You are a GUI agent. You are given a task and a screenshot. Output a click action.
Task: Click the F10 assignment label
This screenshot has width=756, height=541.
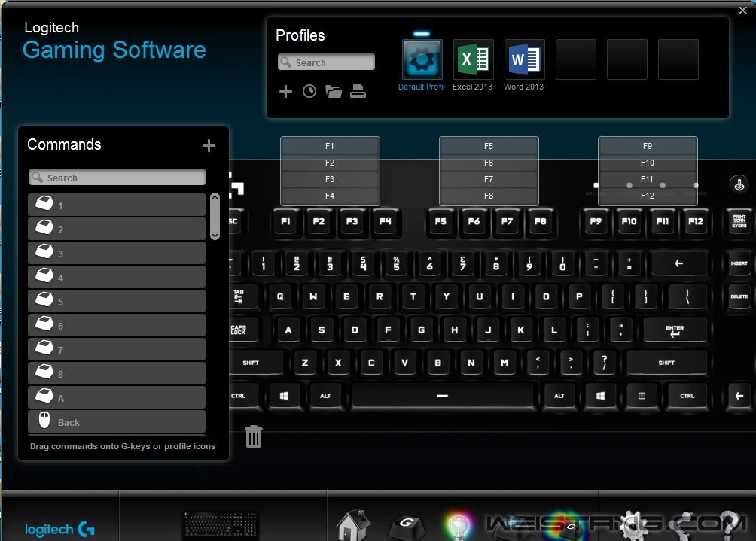[x=648, y=163]
